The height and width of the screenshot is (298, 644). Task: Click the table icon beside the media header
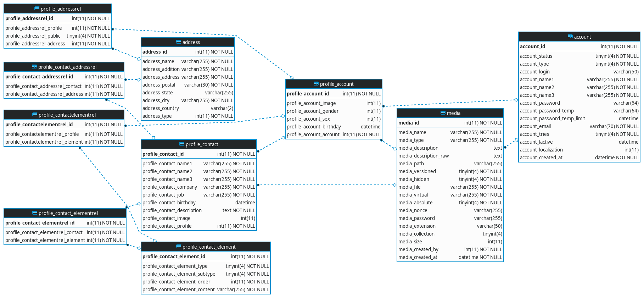[443, 113]
